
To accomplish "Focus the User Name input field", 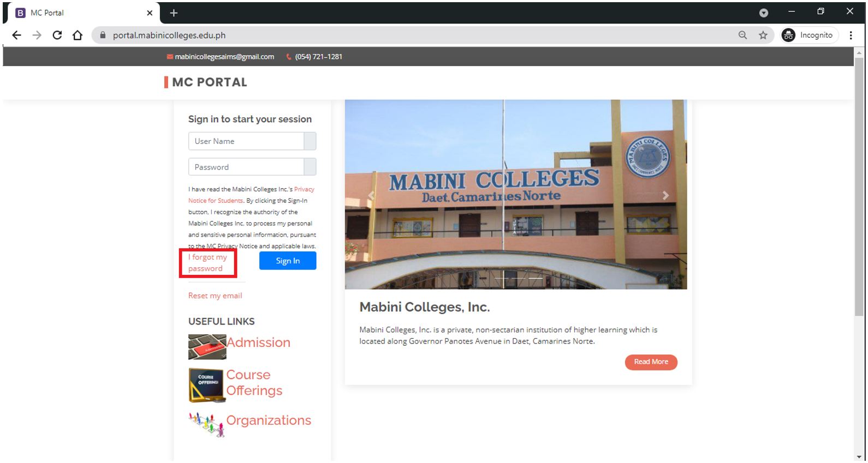I will click(246, 141).
